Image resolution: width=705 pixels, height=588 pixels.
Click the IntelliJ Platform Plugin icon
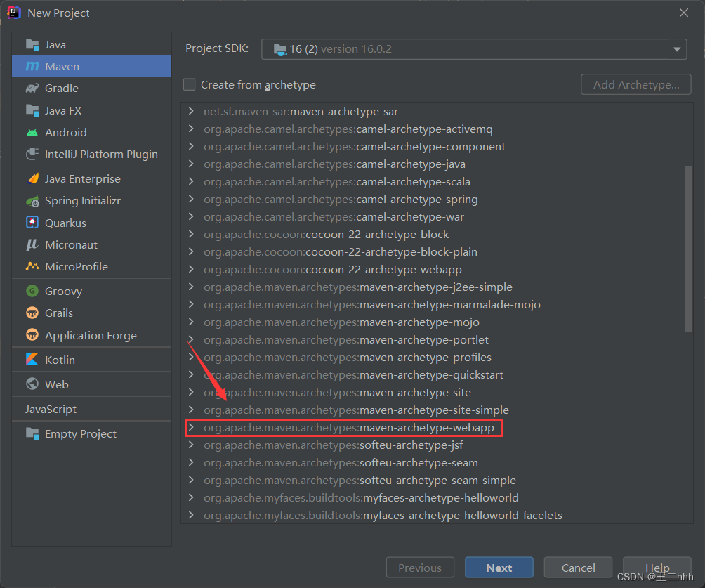32,155
